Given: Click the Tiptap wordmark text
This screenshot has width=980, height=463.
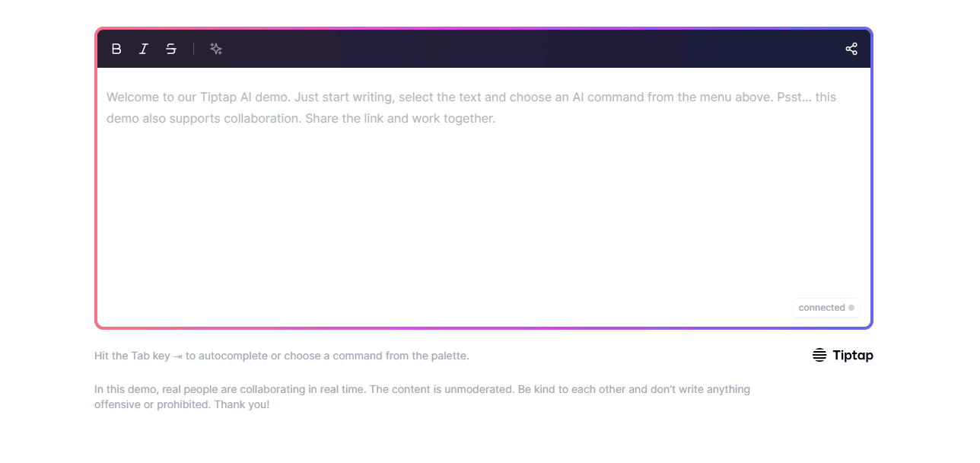Looking at the screenshot, I should coord(852,355).
